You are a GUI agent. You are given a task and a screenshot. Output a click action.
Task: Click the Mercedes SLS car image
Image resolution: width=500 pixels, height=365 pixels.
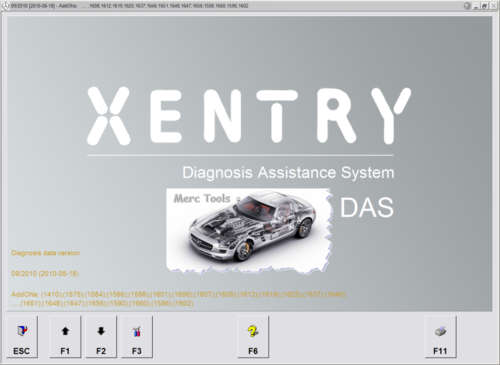click(249, 230)
